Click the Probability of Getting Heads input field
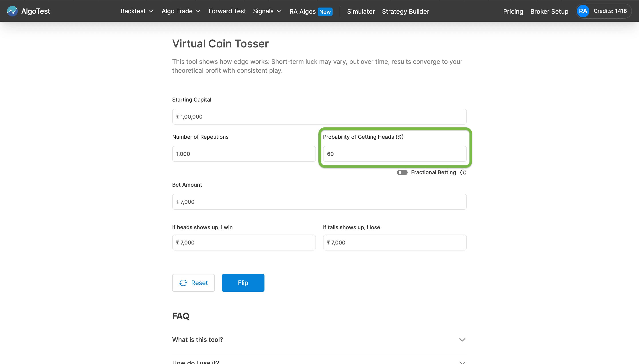Screen dimensions: 639x364 click(x=394, y=154)
